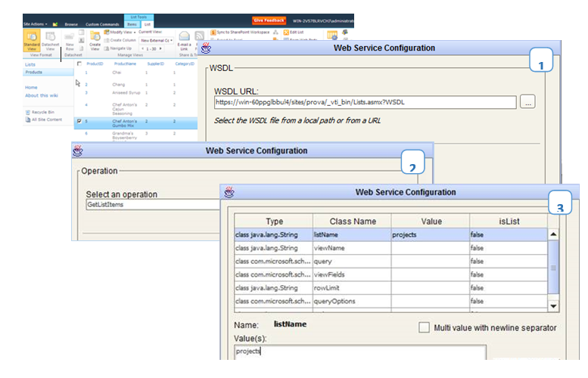Click the Give Feedback button
Screen dimensions: 588x378
point(269,20)
